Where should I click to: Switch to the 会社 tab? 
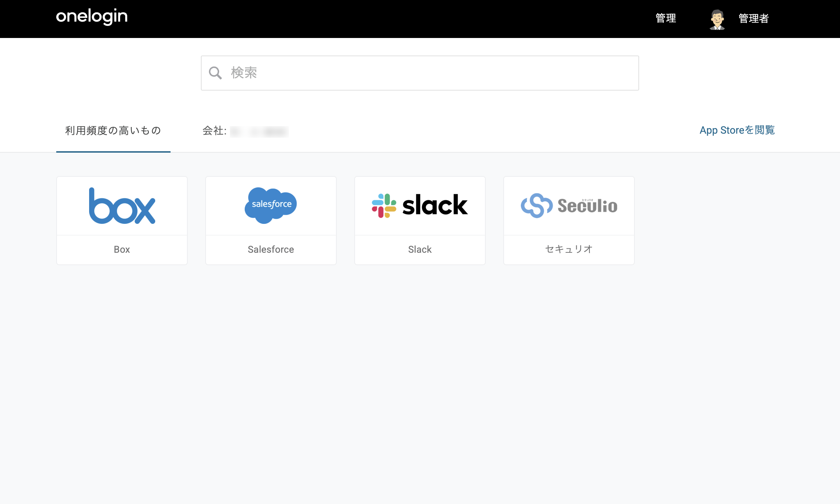point(245,131)
